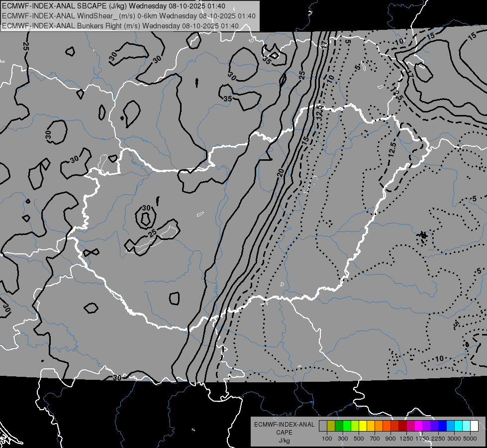This screenshot has width=487, height=448.
Task: Pick the amber CAPE legend swatch
Action: tap(371, 426)
